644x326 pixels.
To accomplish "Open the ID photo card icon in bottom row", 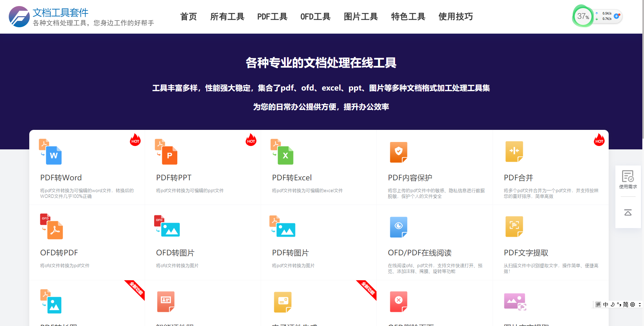I will pyautogui.click(x=166, y=301).
